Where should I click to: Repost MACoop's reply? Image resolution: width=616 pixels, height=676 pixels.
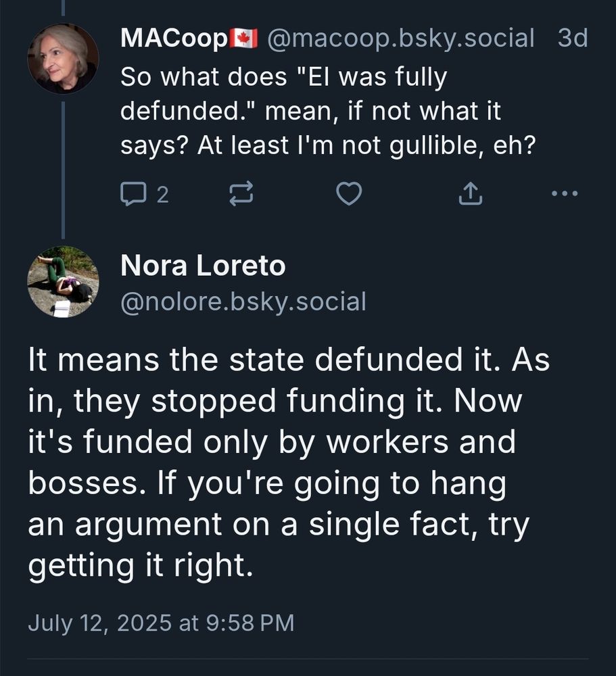click(x=240, y=195)
